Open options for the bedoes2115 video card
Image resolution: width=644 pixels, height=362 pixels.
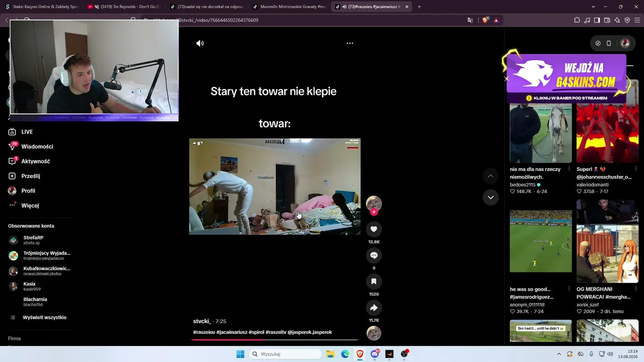coord(569,169)
